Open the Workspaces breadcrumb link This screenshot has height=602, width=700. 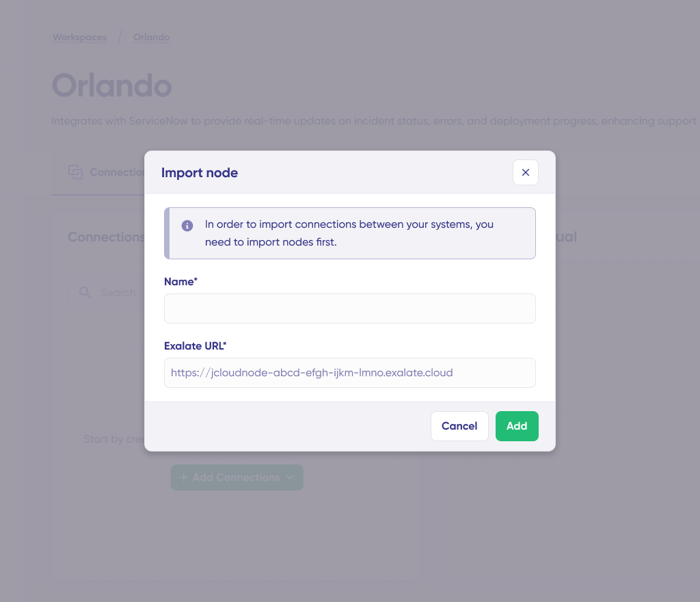[x=79, y=37]
